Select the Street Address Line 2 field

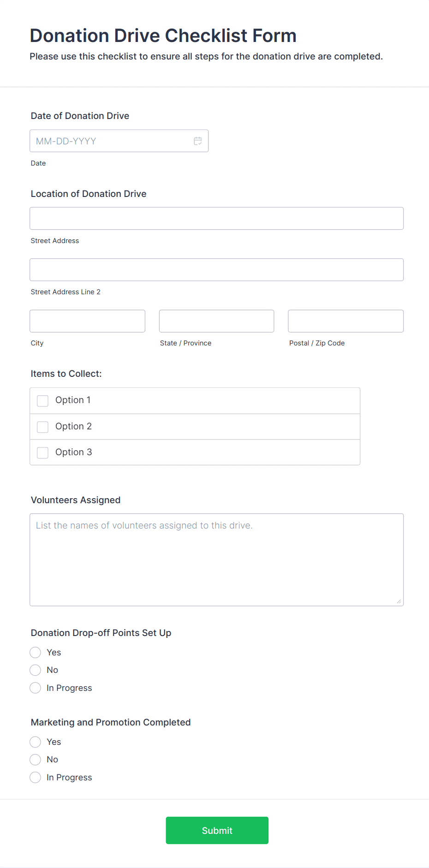217,270
